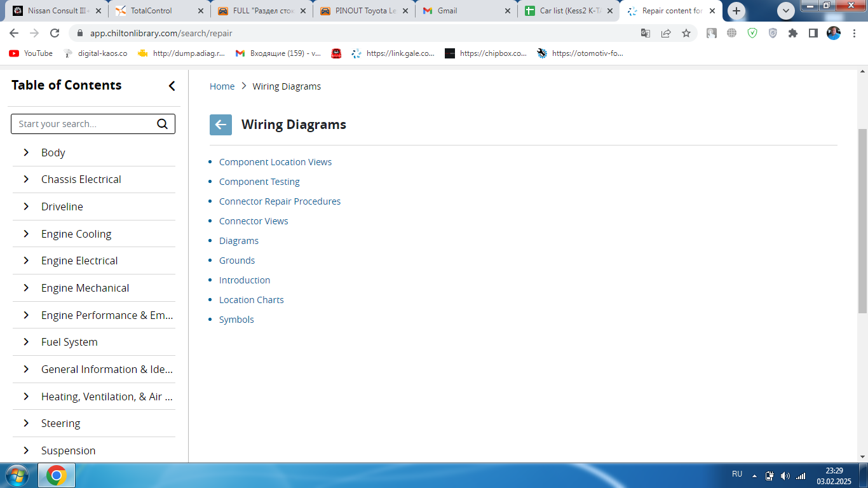Open Chrome from the Windows taskbar
Image resolution: width=868 pixels, height=488 pixels.
(x=57, y=475)
